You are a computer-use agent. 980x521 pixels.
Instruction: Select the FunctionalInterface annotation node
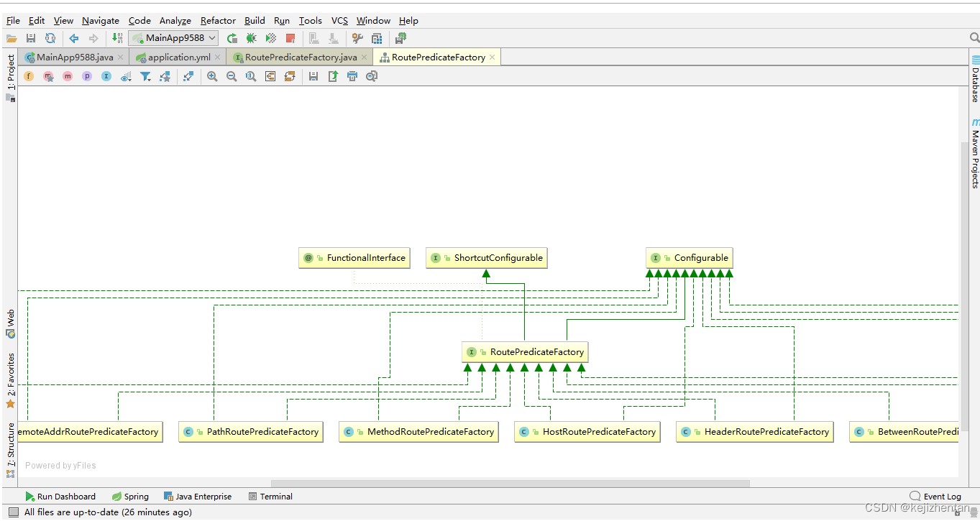pyautogui.click(x=354, y=258)
